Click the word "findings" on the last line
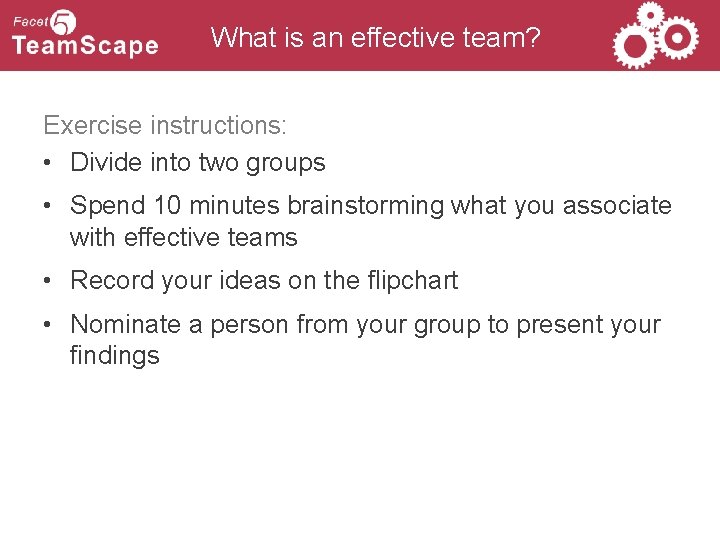The height and width of the screenshot is (540, 720). pos(114,356)
